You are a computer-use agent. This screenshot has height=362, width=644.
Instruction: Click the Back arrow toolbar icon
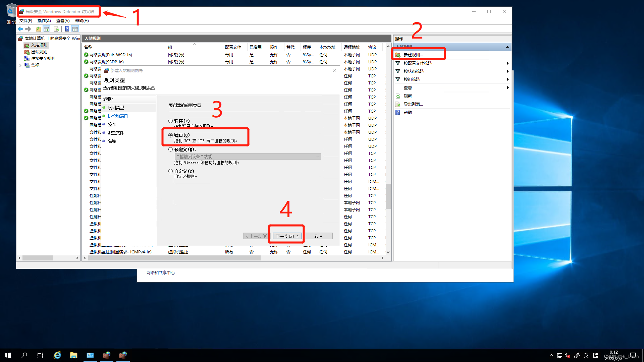pos(20,29)
